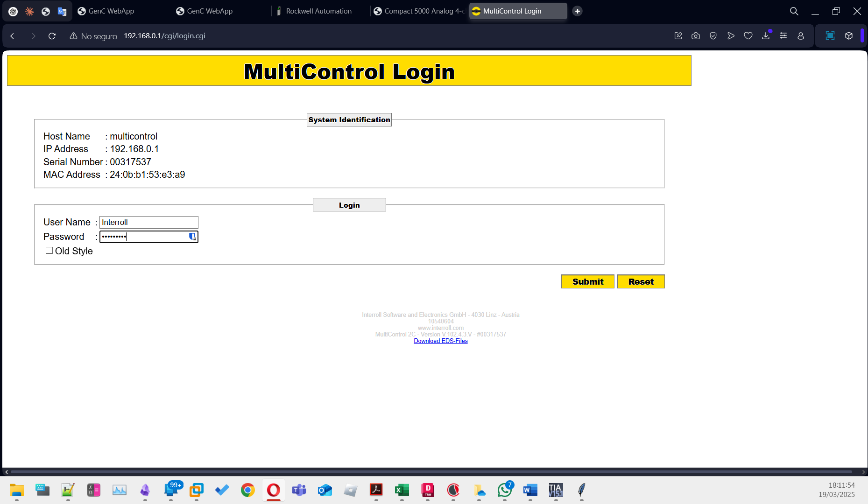
Task: Focus the User Name input field
Action: click(x=148, y=222)
